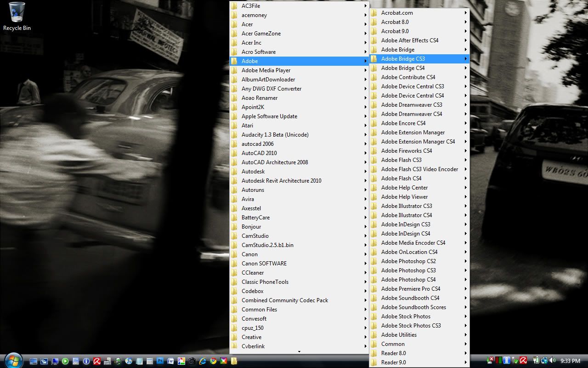Click "Autodesk Revit Architecture 2010" entry
Image resolution: width=588 pixels, height=368 pixels.
pyautogui.click(x=300, y=181)
